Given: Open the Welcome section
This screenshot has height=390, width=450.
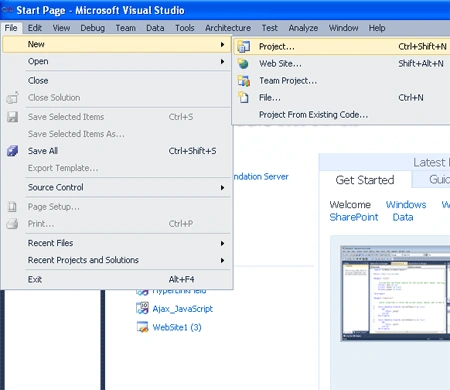Looking at the screenshot, I should pos(350,204).
